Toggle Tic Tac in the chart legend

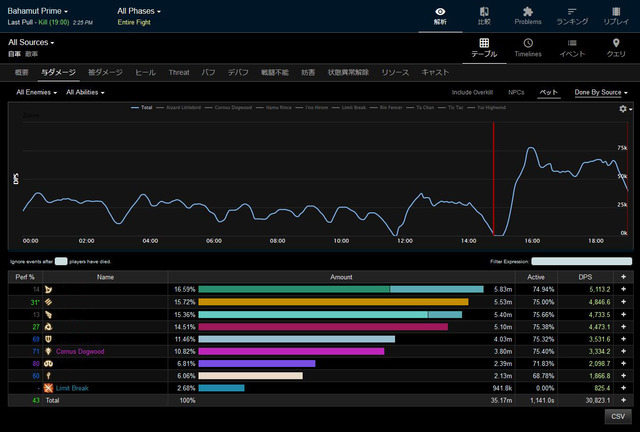point(450,108)
